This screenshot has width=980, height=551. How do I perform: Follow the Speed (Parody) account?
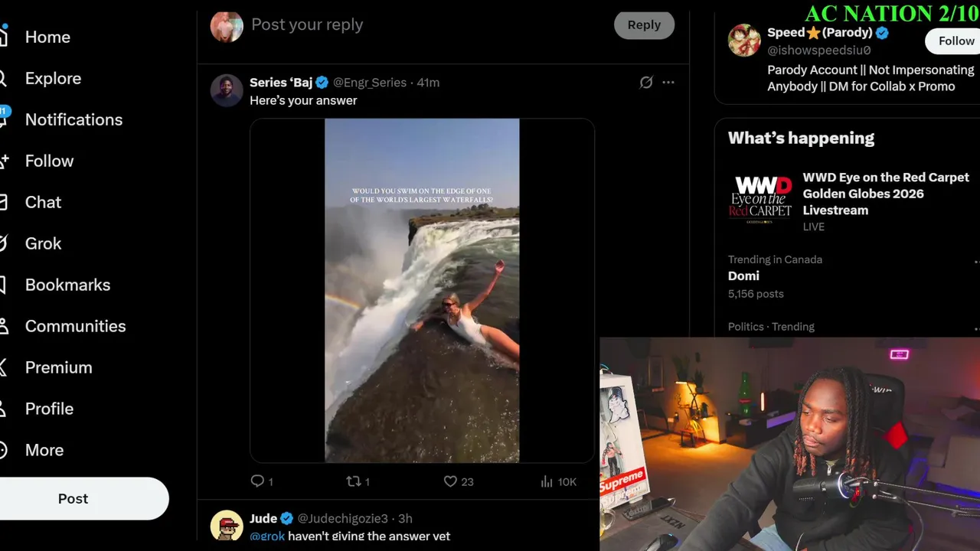pyautogui.click(x=954, y=41)
